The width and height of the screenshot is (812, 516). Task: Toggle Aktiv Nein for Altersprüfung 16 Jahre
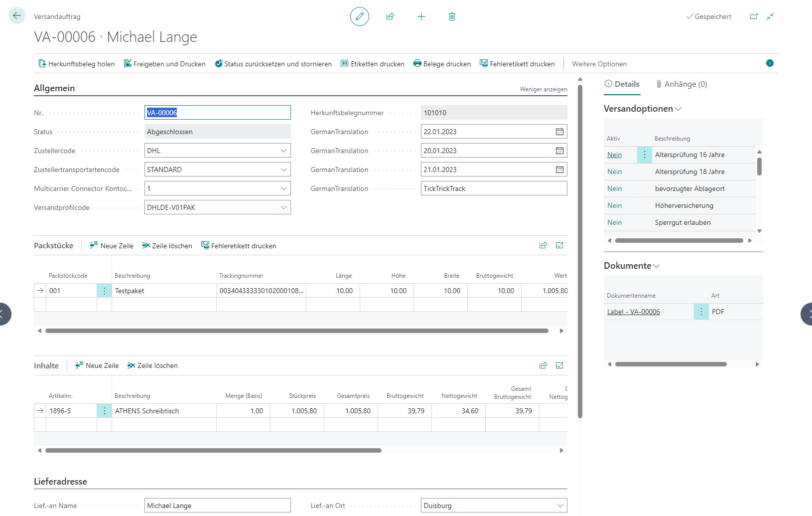click(614, 155)
